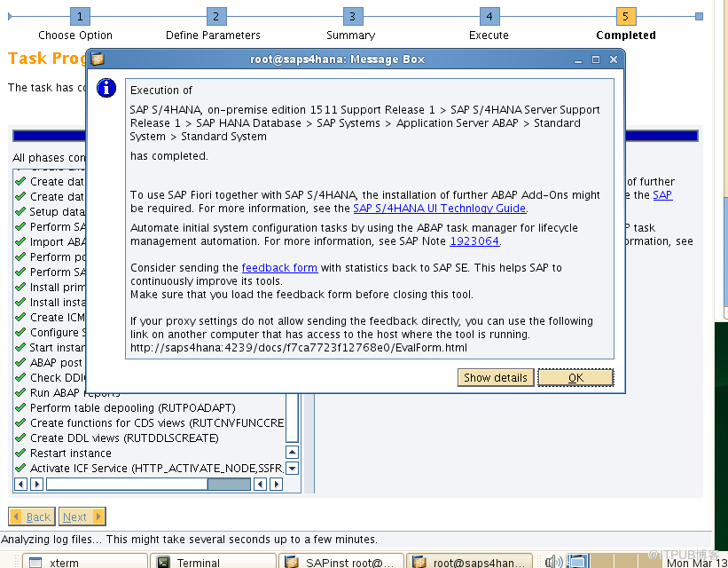Click the green check beside Configure S
The width and height of the screenshot is (728, 568).
(20, 332)
